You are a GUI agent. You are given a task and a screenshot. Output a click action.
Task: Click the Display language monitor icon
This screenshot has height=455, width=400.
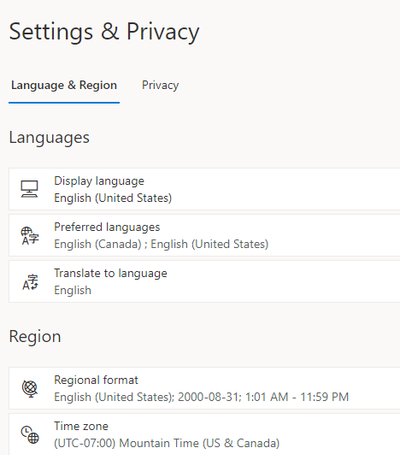tap(29, 189)
